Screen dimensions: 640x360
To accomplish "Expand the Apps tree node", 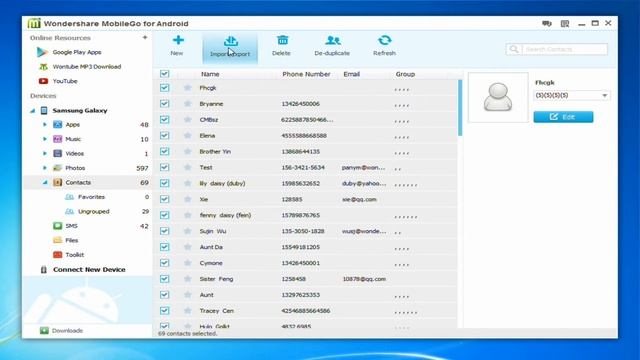I will click(45, 124).
